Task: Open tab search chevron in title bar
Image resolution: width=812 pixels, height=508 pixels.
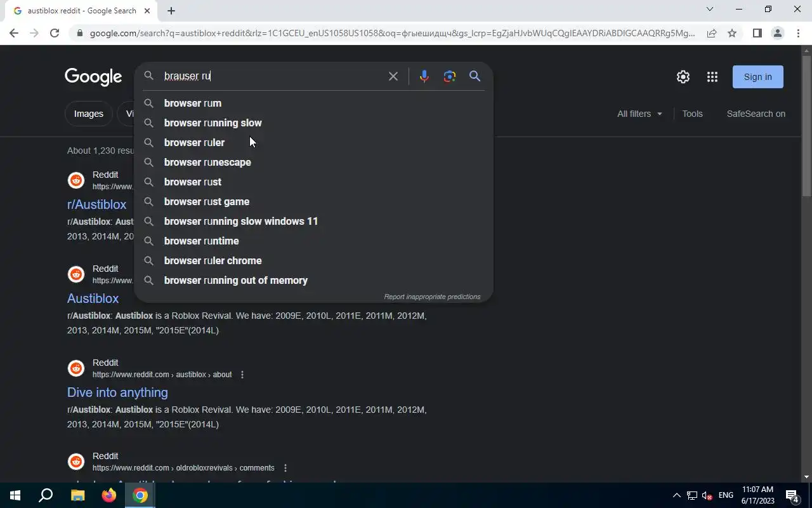Action: 710,9
